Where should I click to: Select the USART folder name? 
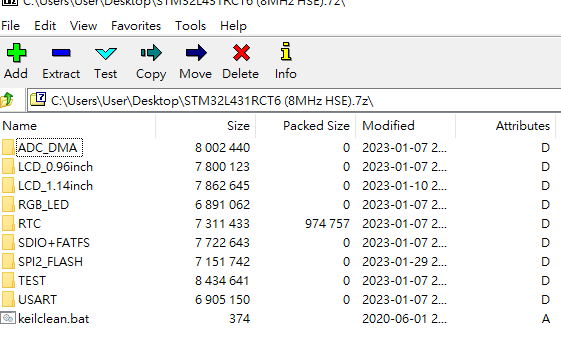pos(38,299)
